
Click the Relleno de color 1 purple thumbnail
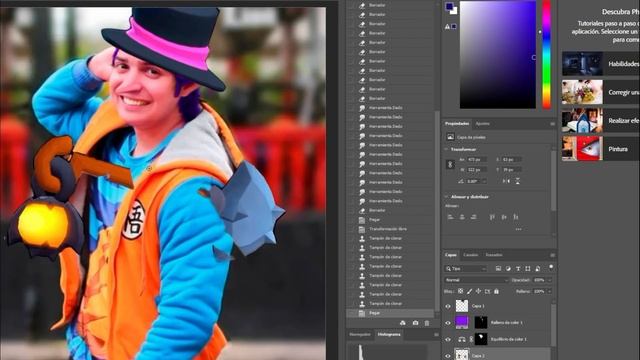[462, 322]
